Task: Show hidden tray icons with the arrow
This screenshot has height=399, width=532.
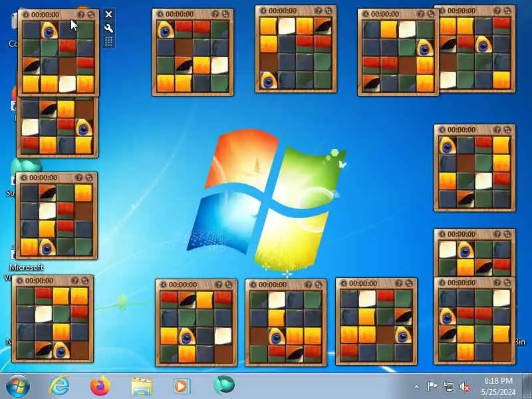Action: pos(417,386)
